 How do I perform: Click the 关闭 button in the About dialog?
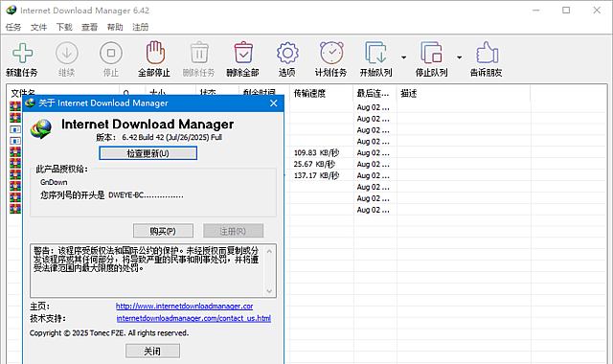click(x=152, y=352)
